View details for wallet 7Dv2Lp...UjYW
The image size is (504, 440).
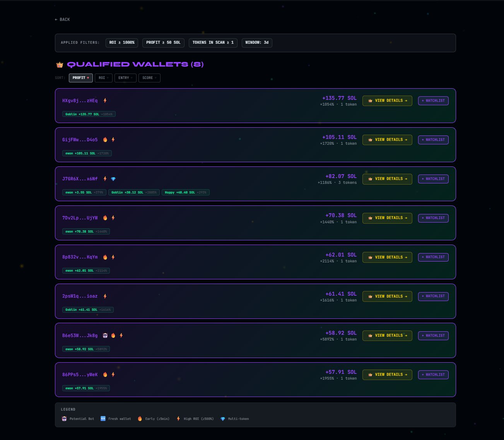(x=387, y=218)
